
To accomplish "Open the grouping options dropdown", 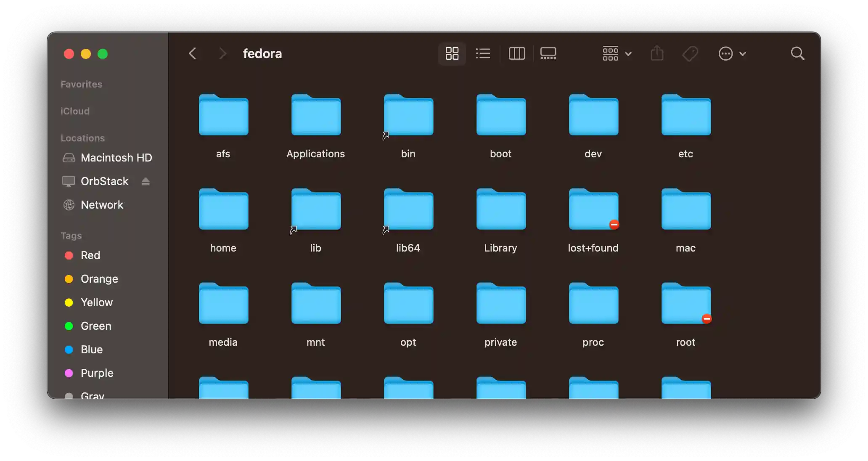I will [611, 53].
